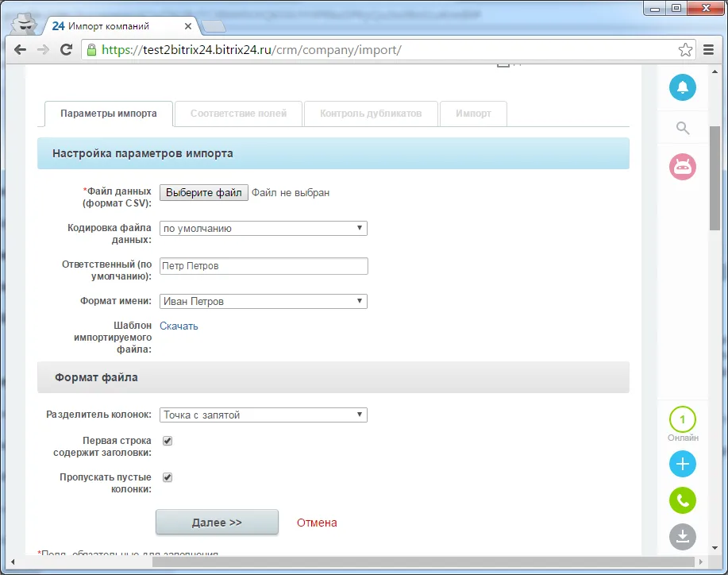Viewport: 728px width, 575px height.
Task: Open the name format dropdown
Action: pos(263,302)
